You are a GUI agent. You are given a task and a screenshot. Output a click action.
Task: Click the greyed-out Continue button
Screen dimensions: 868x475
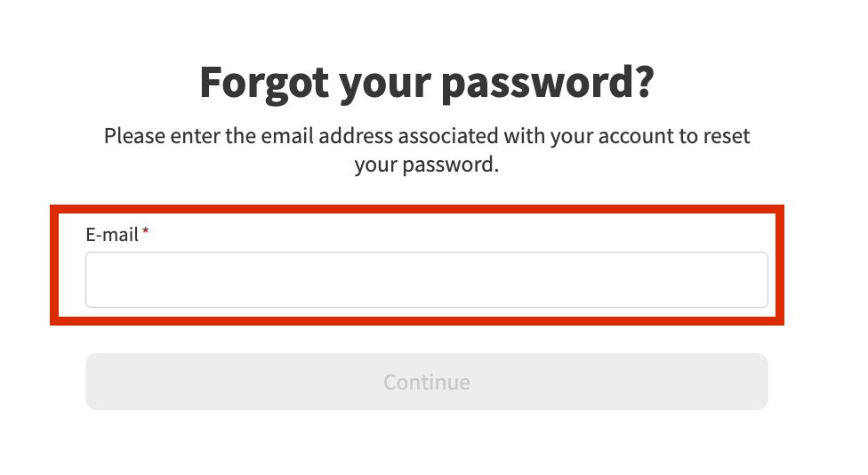[426, 382]
